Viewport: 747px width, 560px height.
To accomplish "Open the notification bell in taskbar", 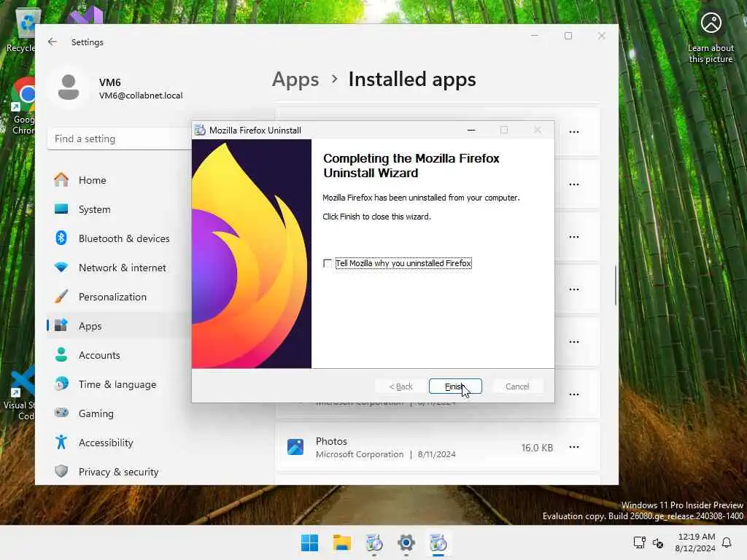I will [x=727, y=542].
